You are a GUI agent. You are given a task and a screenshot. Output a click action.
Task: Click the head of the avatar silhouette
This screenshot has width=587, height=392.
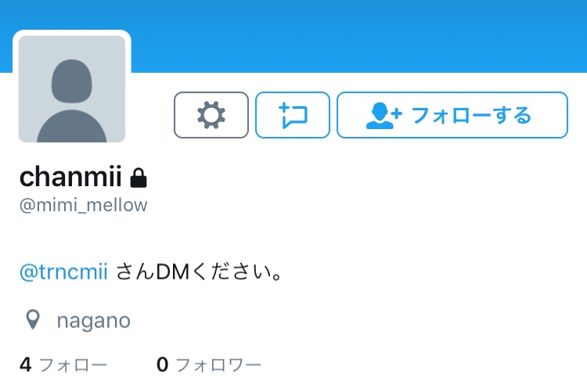click(x=72, y=81)
